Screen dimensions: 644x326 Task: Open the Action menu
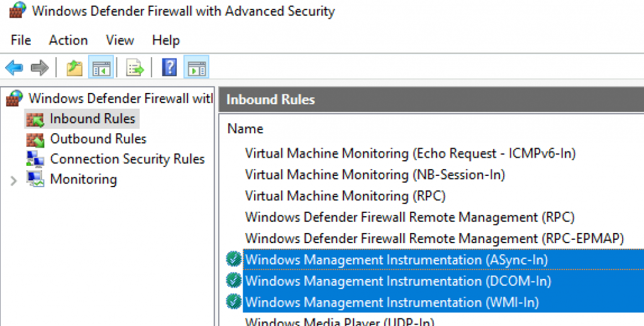68,40
